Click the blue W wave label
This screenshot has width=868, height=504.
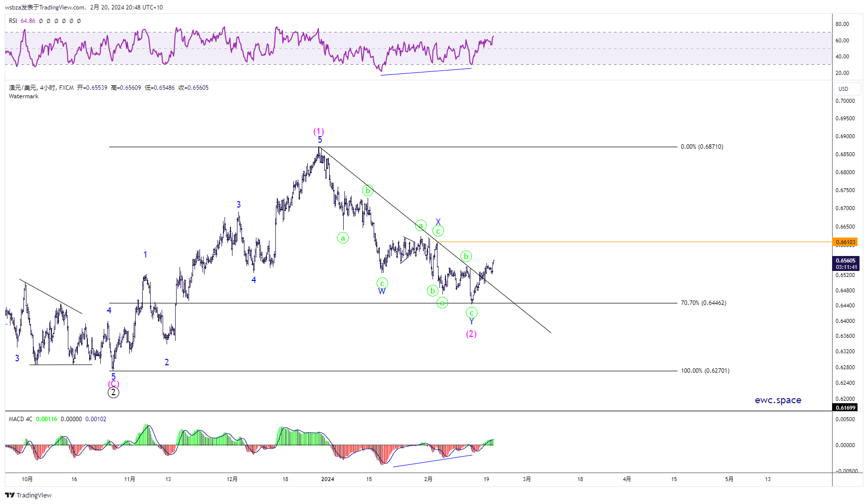point(382,291)
